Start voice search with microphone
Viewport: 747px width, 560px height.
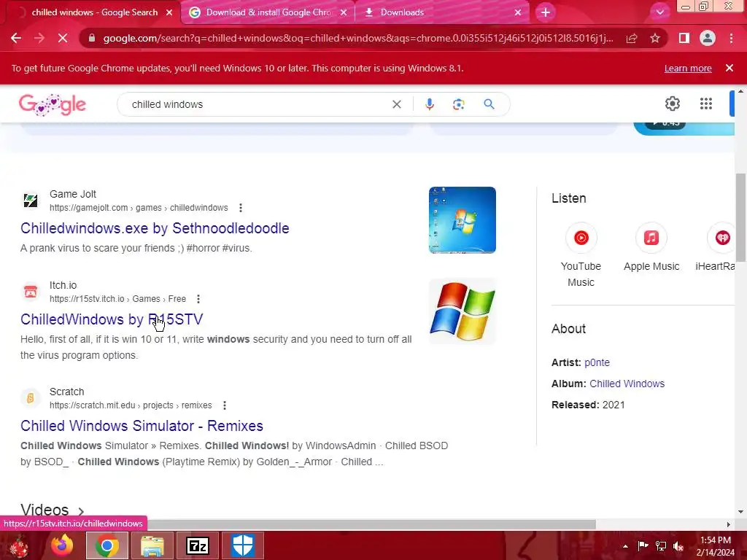[x=429, y=104]
